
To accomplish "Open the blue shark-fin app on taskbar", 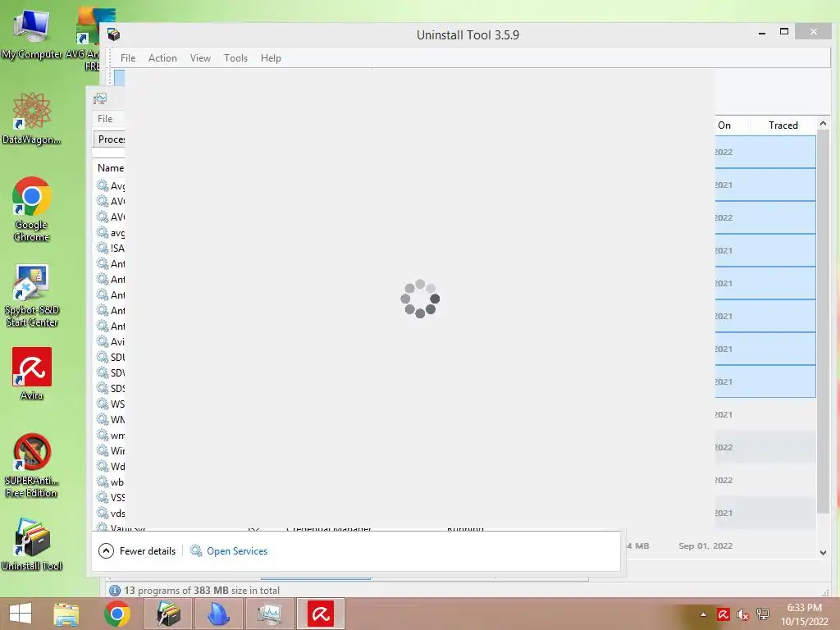I will [x=218, y=614].
